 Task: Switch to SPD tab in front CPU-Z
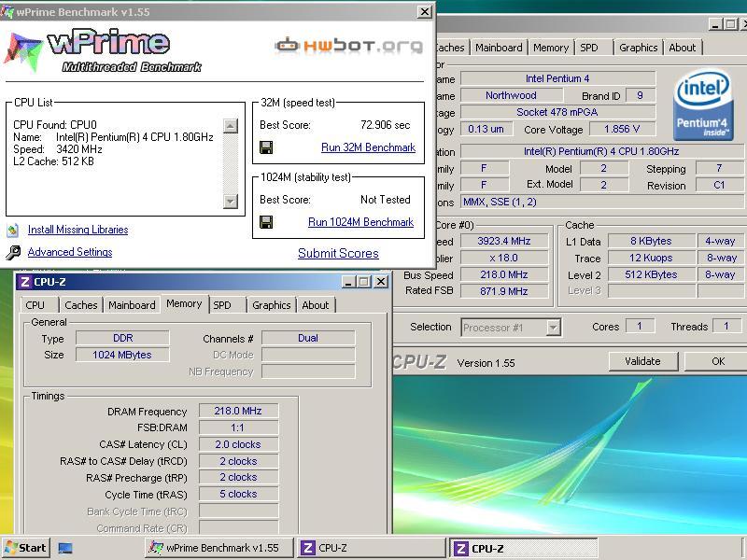[228, 305]
